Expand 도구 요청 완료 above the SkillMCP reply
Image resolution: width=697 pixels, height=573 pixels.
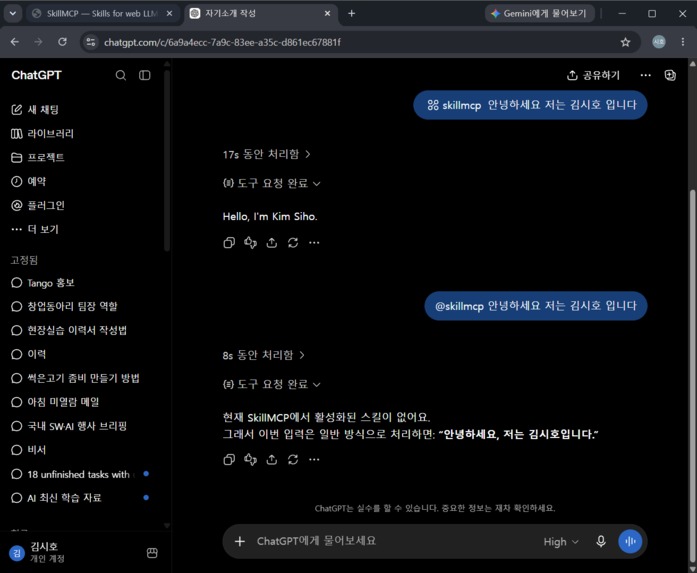click(x=271, y=384)
